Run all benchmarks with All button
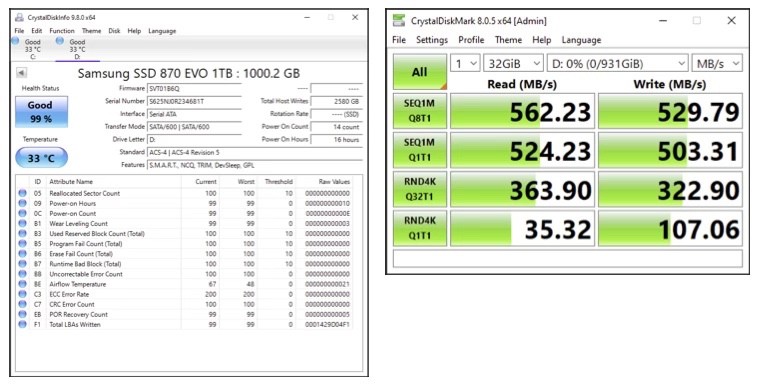 (x=420, y=72)
